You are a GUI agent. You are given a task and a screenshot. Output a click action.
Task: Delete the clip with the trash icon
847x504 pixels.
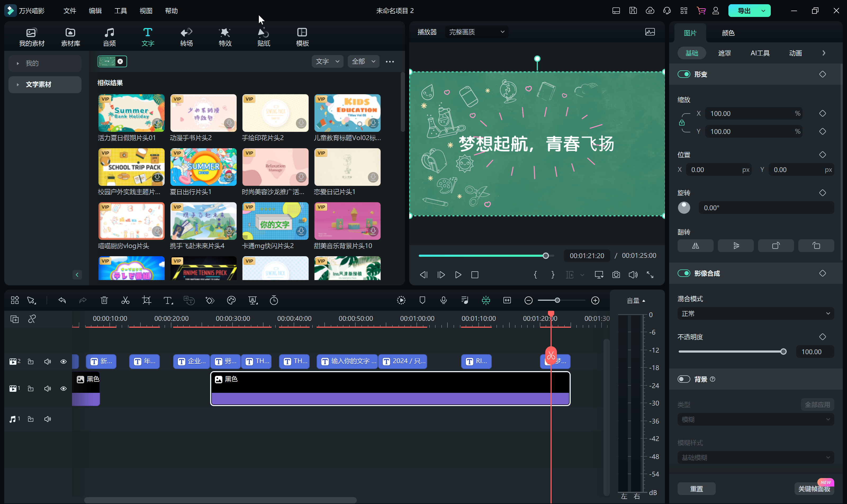(x=104, y=300)
